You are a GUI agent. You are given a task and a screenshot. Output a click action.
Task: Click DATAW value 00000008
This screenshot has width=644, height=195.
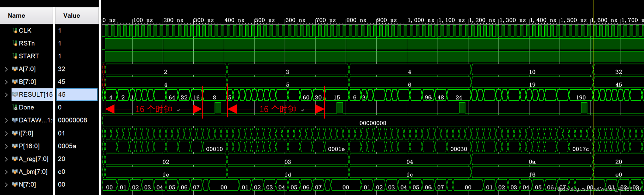pyautogui.click(x=72, y=120)
